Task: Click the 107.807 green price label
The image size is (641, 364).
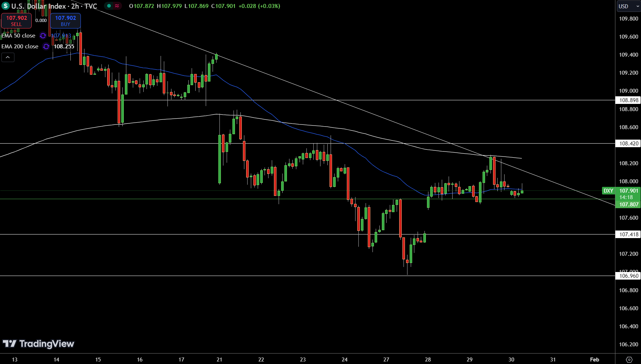Action: tap(629, 205)
